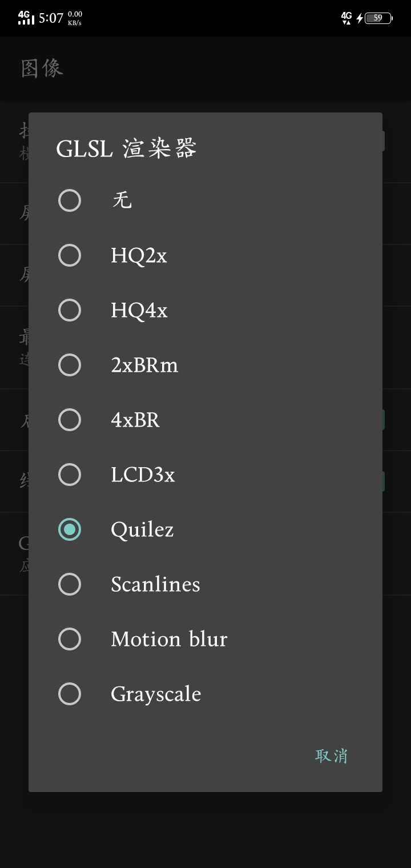Select the 无 (none) radio button
Viewport: 411px width, 868px height.
70,200
